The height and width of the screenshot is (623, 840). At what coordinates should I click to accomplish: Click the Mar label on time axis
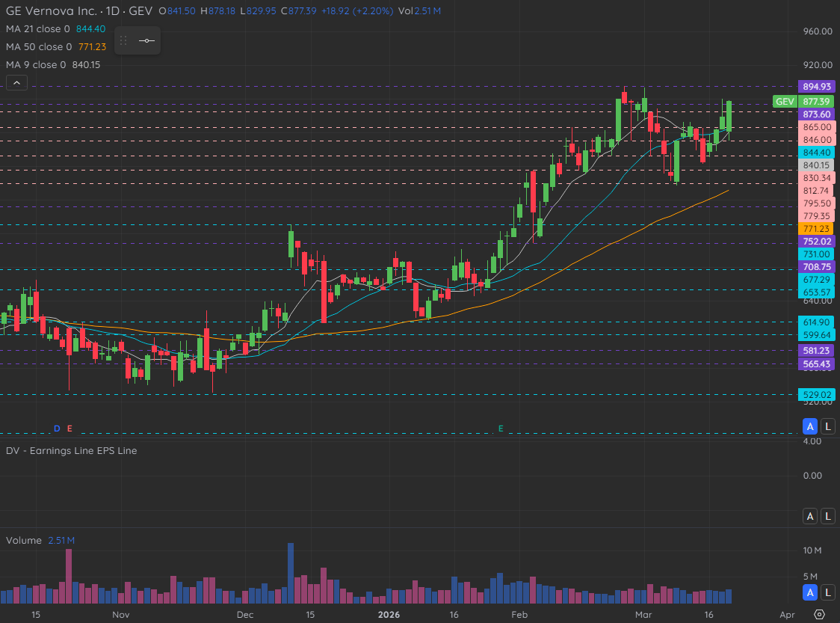[x=643, y=615]
